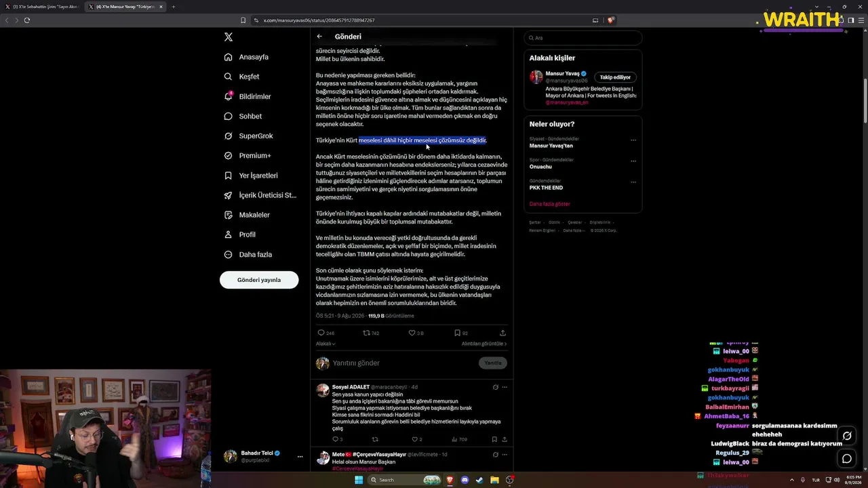Viewport: 868px width, 488px height.
Task: Open the floating chat messages button
Action: pos(847,459)
